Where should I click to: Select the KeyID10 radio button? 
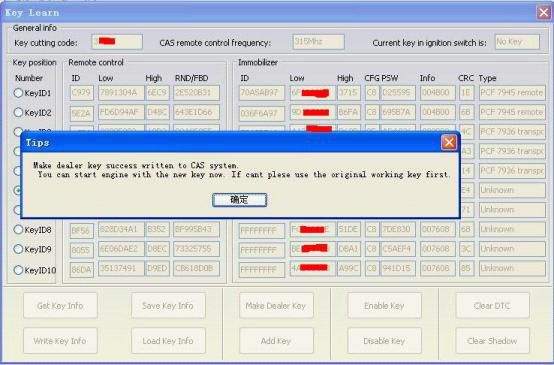[x=18, y=270]
